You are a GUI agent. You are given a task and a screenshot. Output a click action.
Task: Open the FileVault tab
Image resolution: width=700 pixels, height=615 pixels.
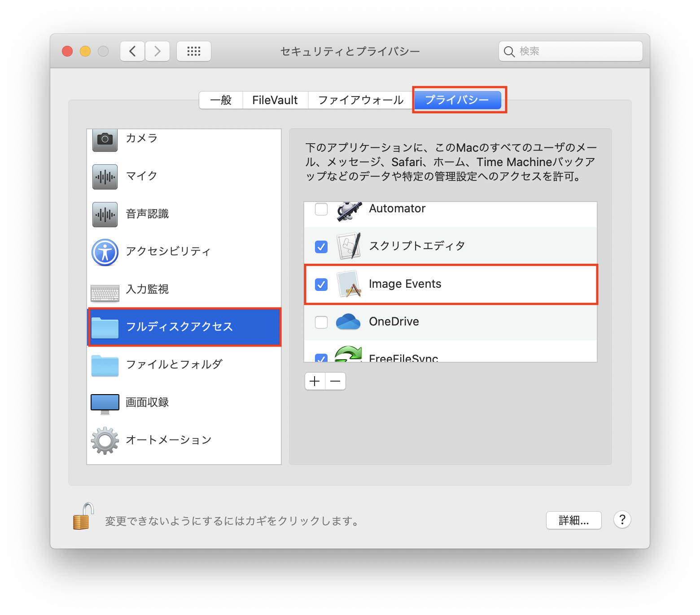point(275,100)
